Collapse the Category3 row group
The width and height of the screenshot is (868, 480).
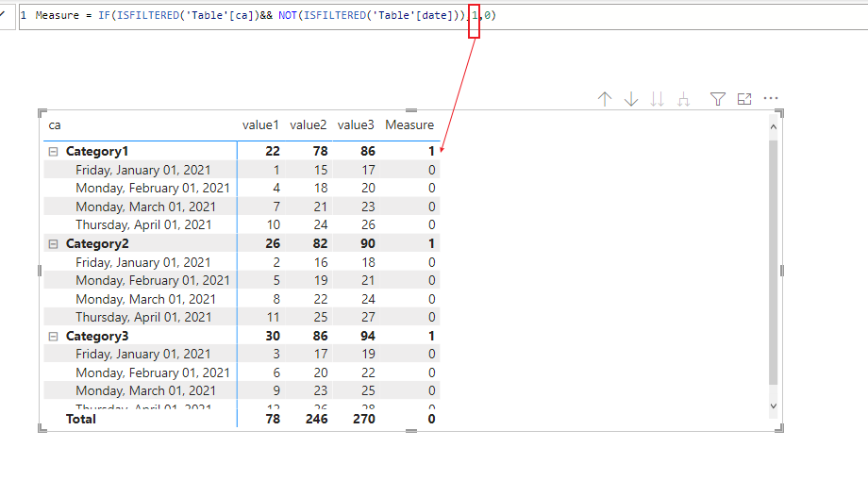[x=53, y=337]
